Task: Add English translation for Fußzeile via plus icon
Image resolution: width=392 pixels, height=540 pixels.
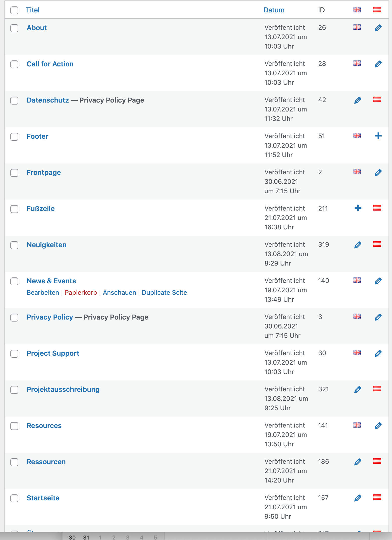Action: (358, 208)
